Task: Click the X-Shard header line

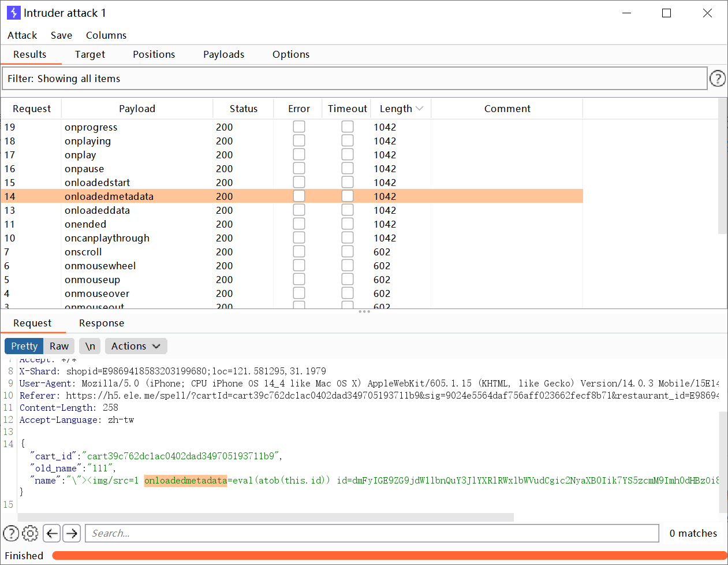Action: coord(173,371)
